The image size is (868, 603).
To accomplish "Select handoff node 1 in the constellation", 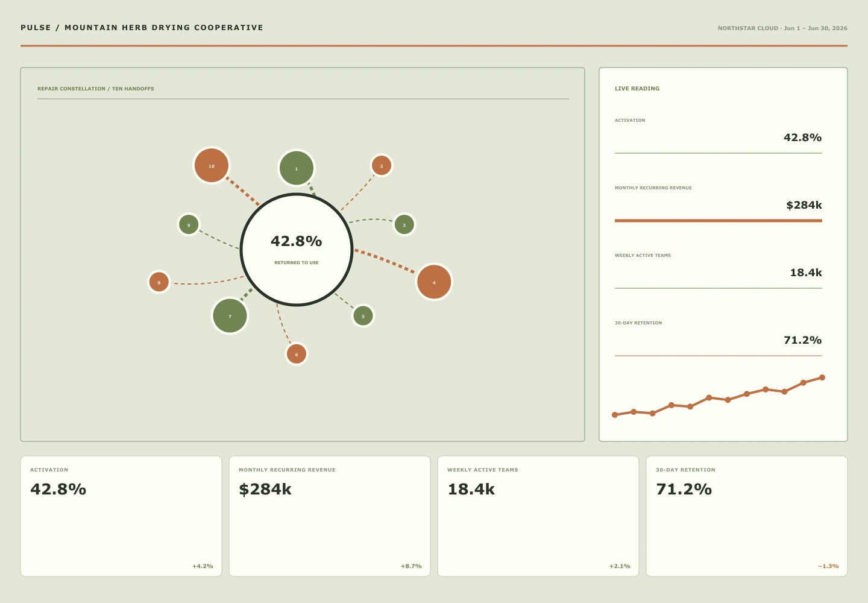I will click(x=297, y=168).
